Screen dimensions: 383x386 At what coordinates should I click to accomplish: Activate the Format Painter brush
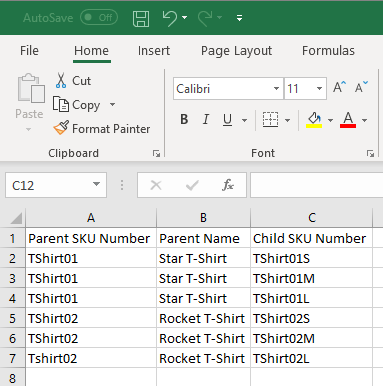point(102,129)
